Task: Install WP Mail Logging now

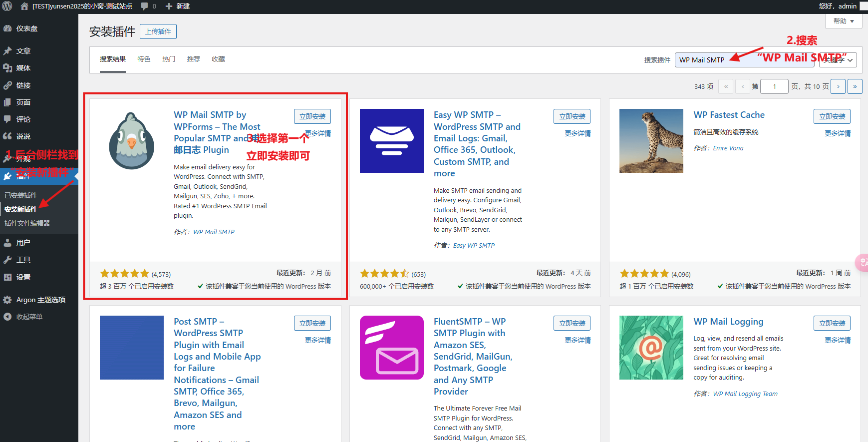Action: [832, 323]
